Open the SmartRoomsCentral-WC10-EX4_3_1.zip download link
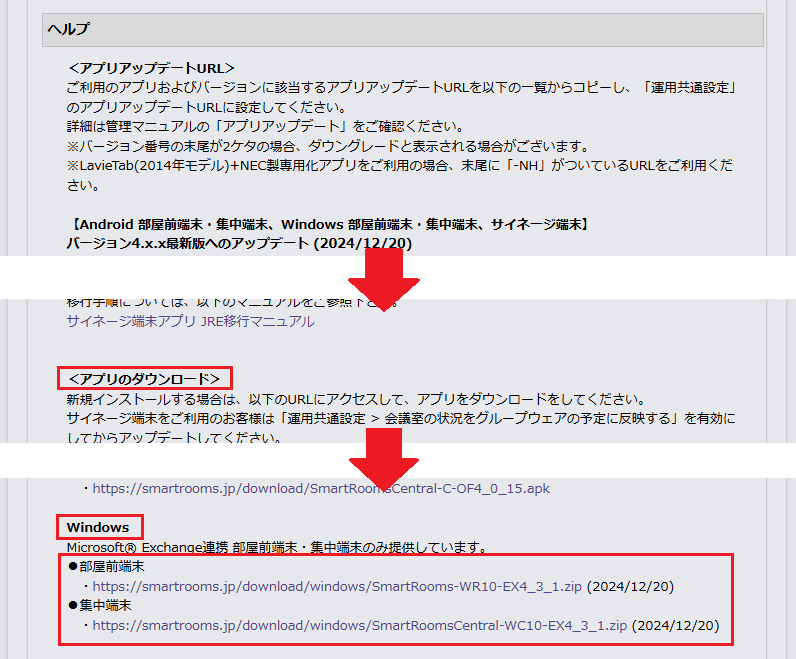 point(360,625)
